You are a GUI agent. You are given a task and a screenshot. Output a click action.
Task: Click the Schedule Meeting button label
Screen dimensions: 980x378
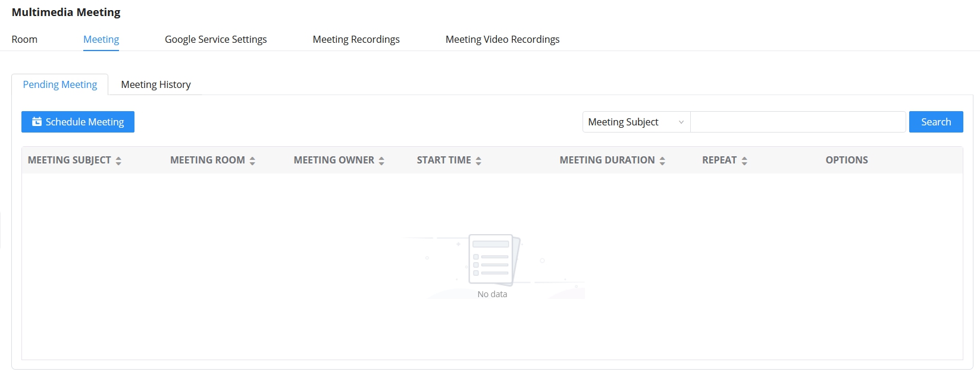(84, 122)
